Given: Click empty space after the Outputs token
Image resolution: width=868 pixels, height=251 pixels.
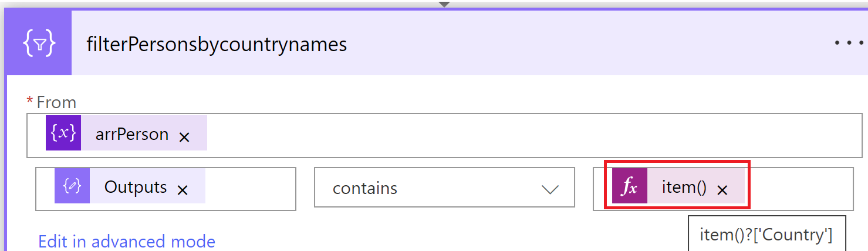Looking at the screenshot, I should (249, 188).
